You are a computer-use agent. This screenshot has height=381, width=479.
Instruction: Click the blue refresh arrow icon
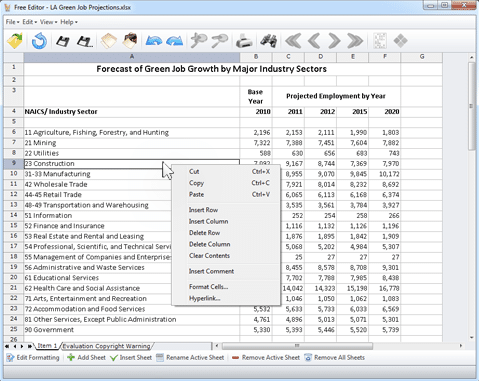pos(39,41)
